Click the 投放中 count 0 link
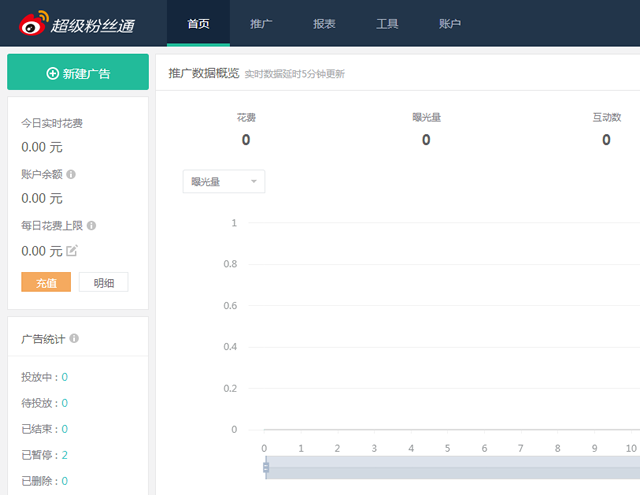Screen dimensions: 640x495 click(x=64, y=377)
